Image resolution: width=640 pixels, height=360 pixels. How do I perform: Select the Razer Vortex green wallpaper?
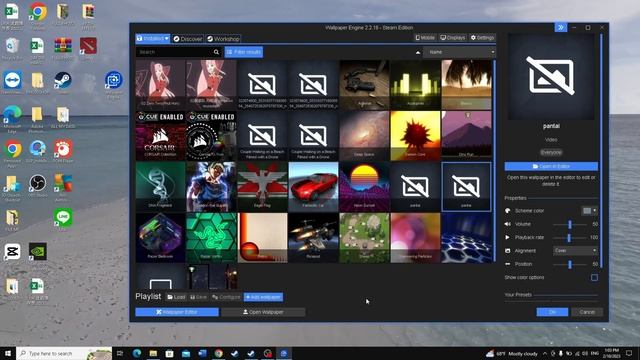211,238
